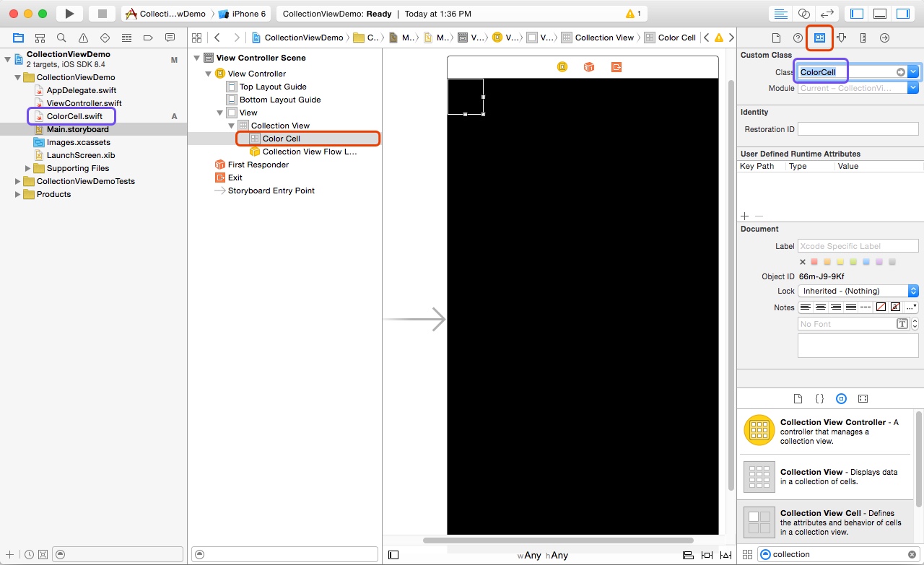Show the Attributes inspector
This screenshot has width=924, height=565.
(x=841, y=38)
